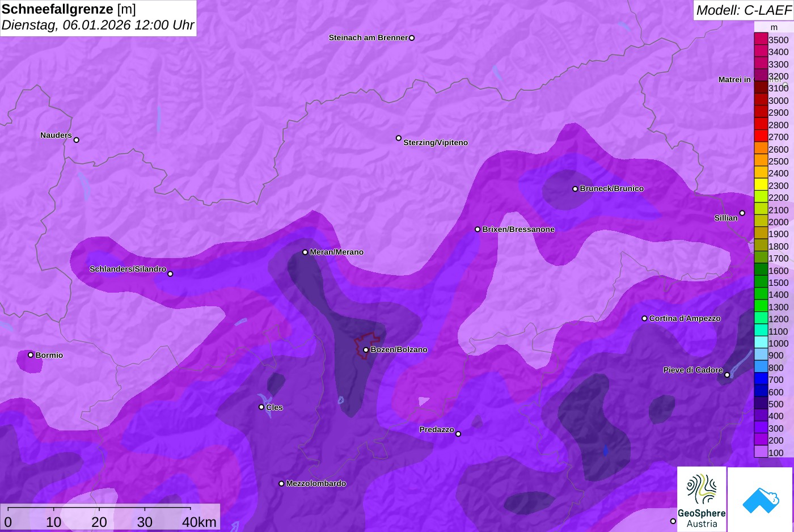Click the Nauders location marker
Viewport: 794px width, 532px height.
point(77,140)
